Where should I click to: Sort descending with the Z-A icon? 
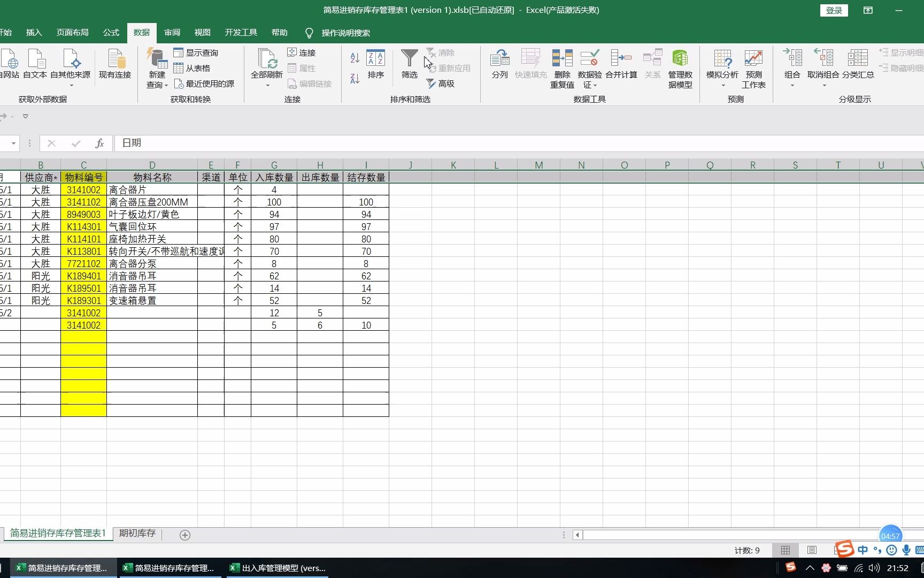[x=355, y=79]
